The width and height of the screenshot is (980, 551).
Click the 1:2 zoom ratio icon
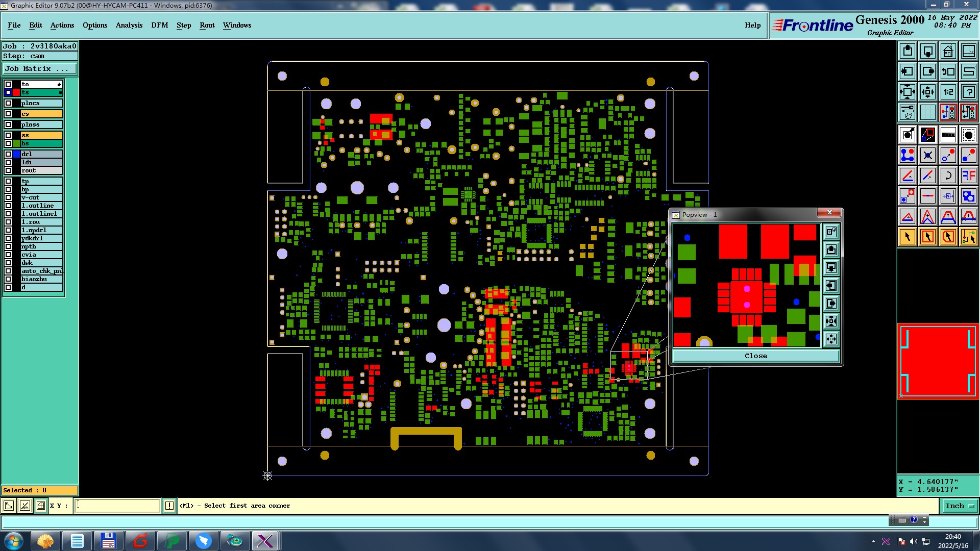click(x=948, y=92)
